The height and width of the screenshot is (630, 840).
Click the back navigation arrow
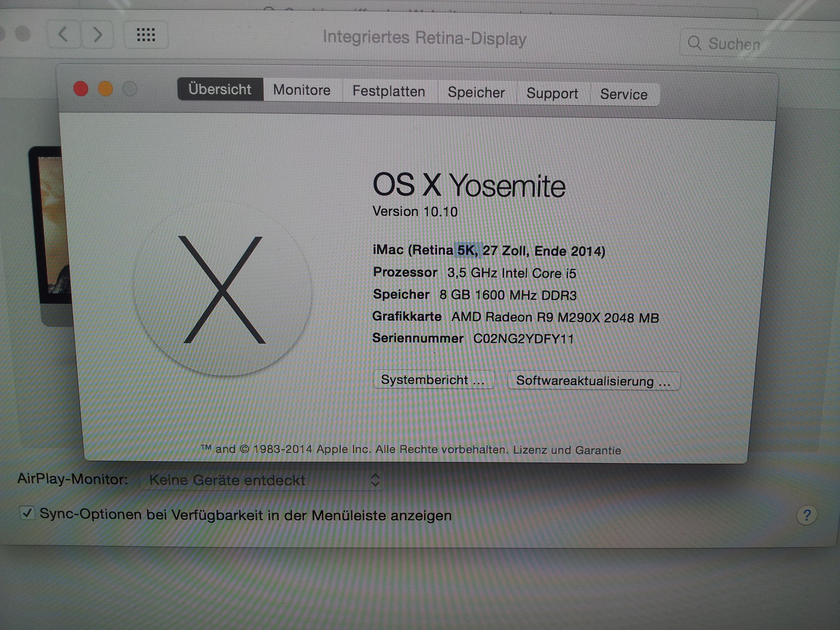point(63,34)
